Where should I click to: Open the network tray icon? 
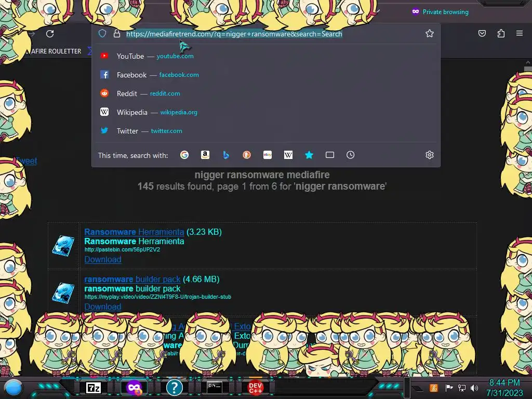462,388
